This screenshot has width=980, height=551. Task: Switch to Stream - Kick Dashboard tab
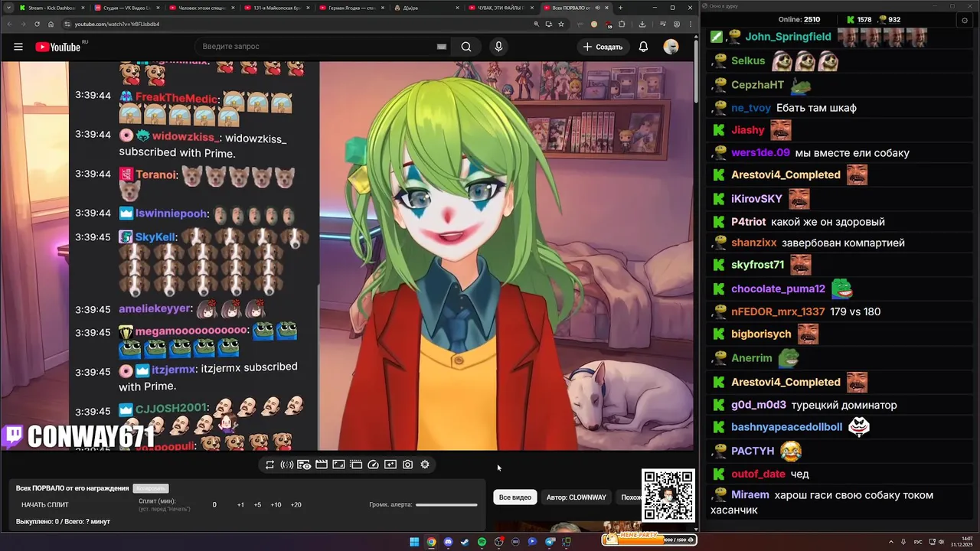51,8
